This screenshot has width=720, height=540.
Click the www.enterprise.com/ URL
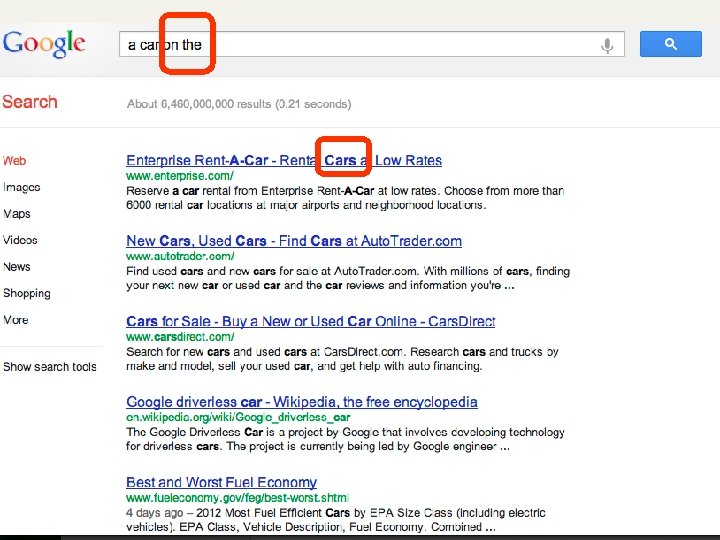180,175
